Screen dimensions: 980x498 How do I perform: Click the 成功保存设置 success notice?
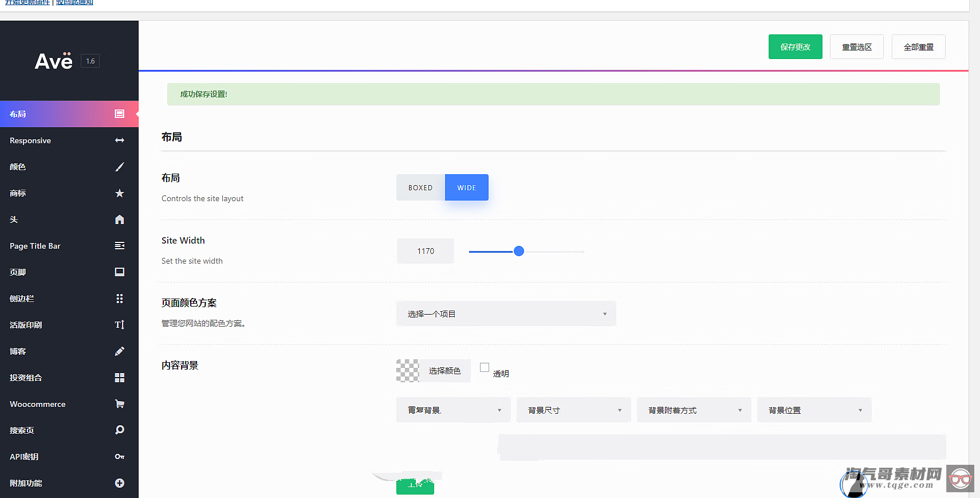(553, 94)
